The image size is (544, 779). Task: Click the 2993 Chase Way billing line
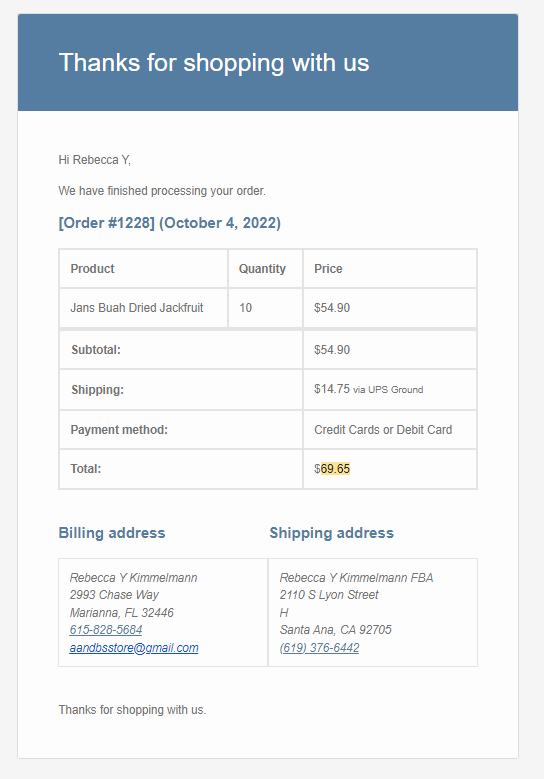coord(114,595)
